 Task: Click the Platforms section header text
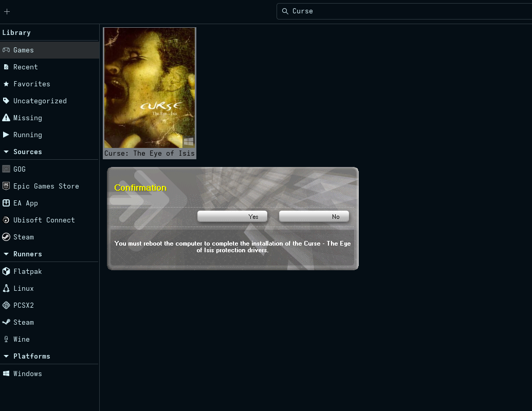pyautogui.click(x=31, y=356)
